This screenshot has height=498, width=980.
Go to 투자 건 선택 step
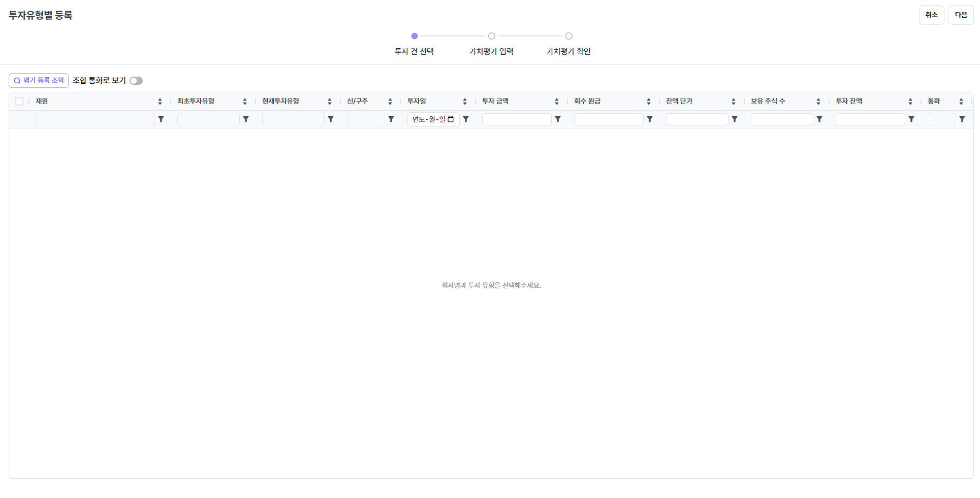click(x=415, y=36)
